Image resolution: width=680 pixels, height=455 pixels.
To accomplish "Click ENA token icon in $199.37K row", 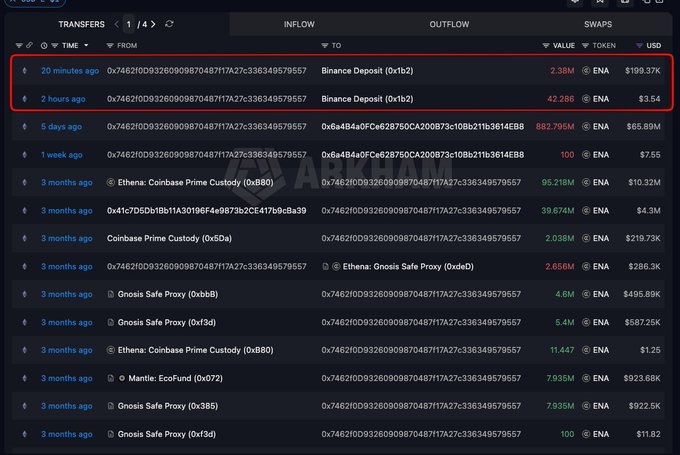I will coord(586,71).
